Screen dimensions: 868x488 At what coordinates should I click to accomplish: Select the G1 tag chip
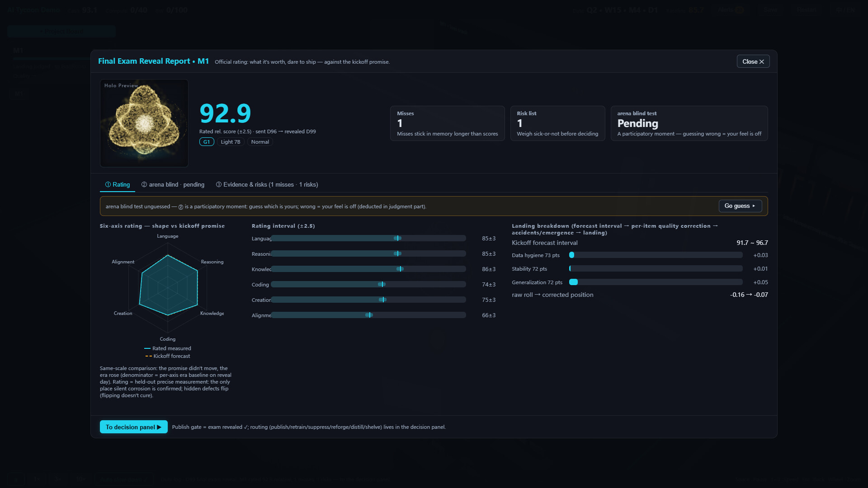pyautogui.click(x=207, y=142)
